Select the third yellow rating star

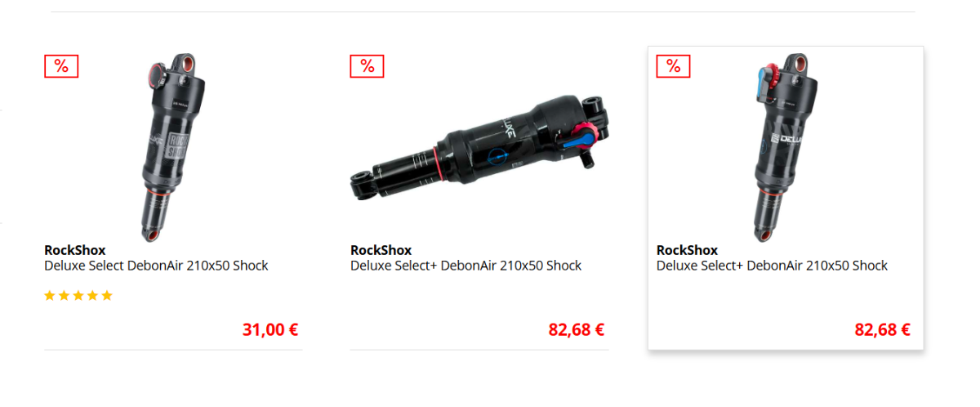pyautogui.click(x=78, y=296)
